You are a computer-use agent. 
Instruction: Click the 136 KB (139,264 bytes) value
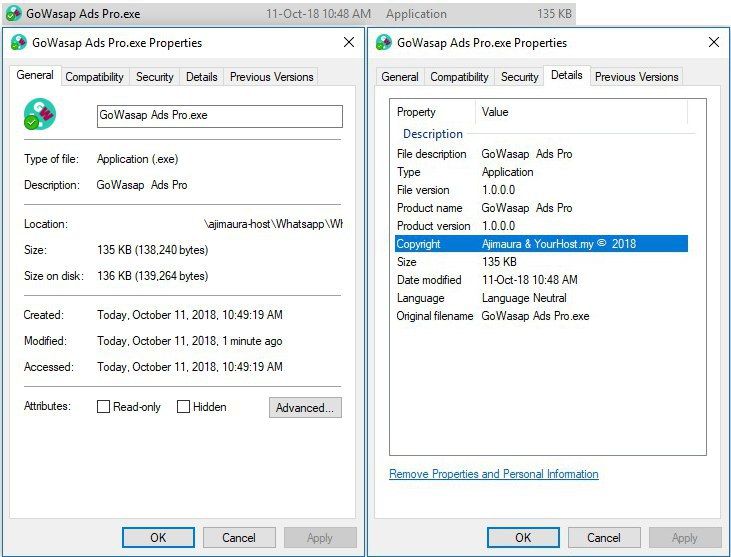(152, 276)
